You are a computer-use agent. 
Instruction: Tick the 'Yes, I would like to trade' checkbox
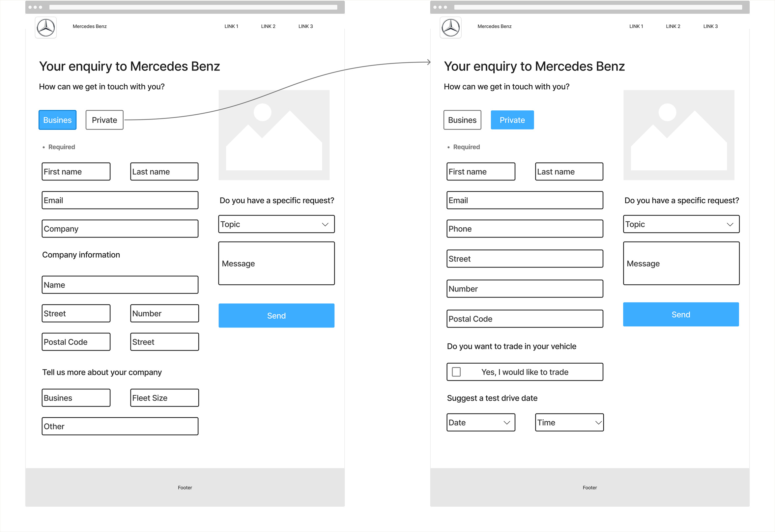tap(456, 372)
